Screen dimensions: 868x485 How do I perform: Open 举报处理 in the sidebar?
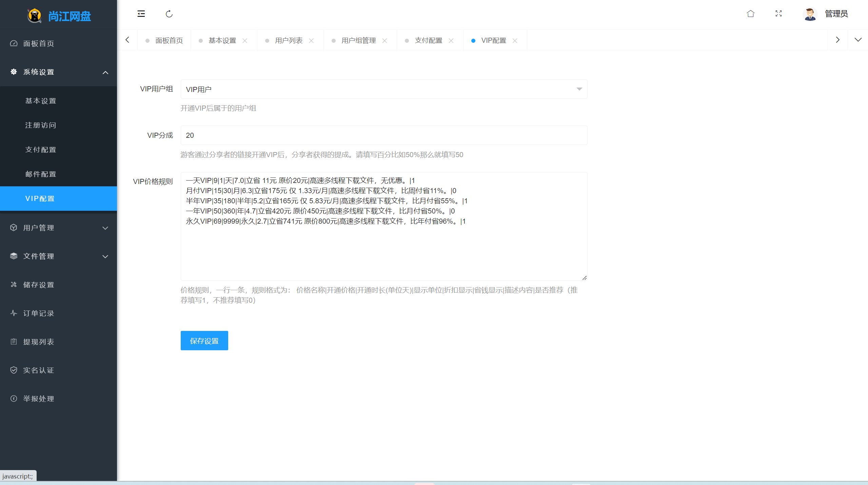tap(58, 399)
